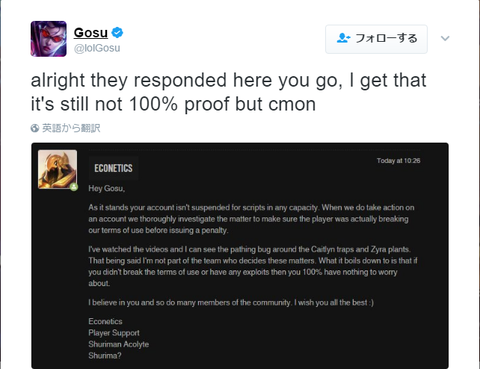Click the add-person icon in follow button

click(x=343, y=38)
